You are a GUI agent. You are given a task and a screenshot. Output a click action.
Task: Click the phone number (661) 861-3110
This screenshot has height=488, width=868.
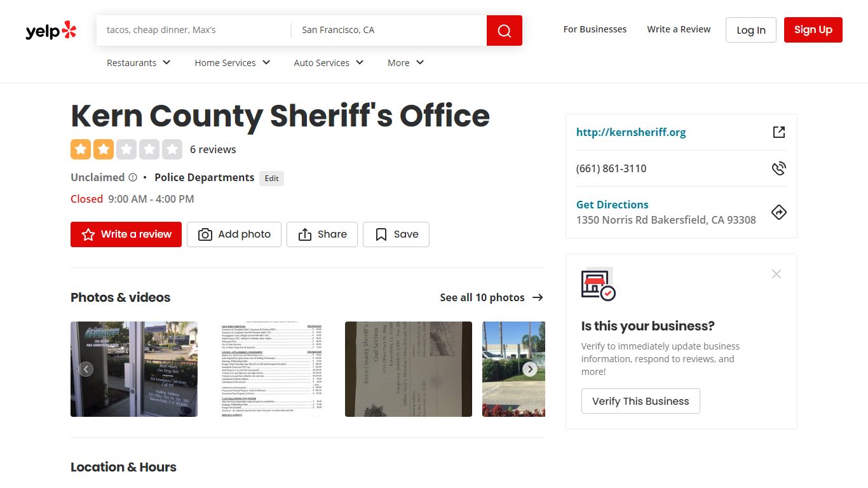click(611, 168)
